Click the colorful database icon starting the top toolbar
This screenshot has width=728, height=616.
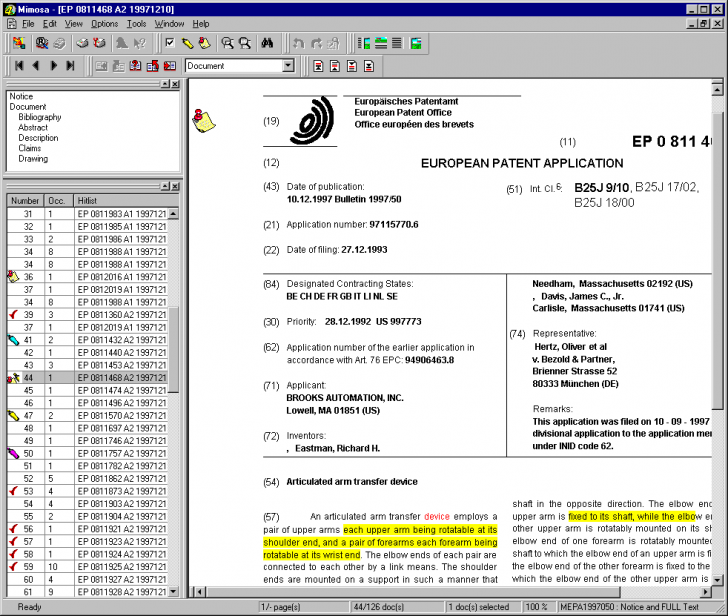[19, 43]
